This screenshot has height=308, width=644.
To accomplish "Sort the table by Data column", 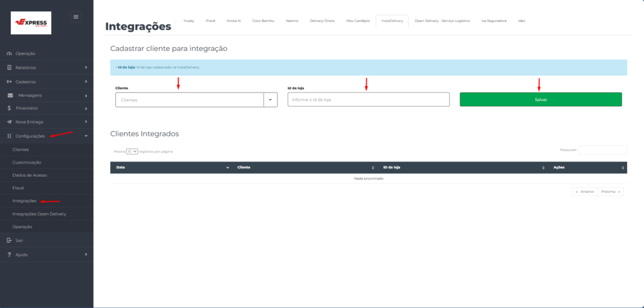I will point(170,168).
